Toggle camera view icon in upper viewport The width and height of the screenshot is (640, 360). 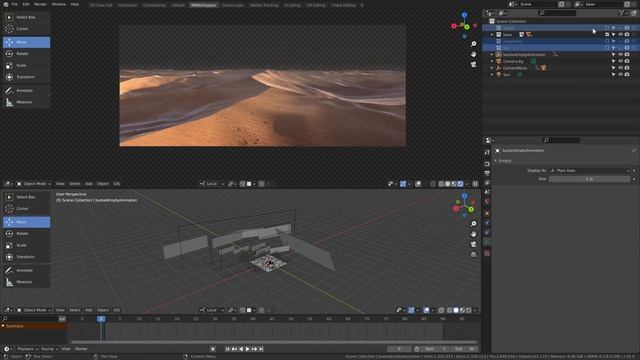pyautogui.click(x=473, y=64)
